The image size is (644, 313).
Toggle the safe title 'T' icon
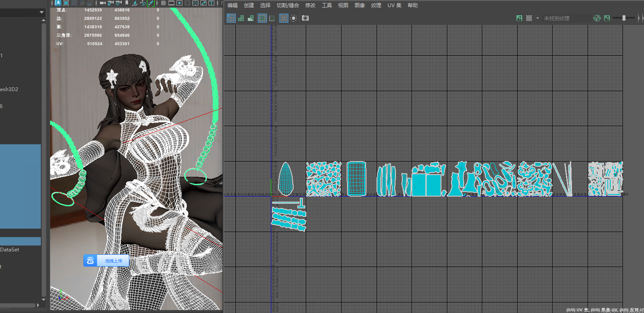coord(211,3)
